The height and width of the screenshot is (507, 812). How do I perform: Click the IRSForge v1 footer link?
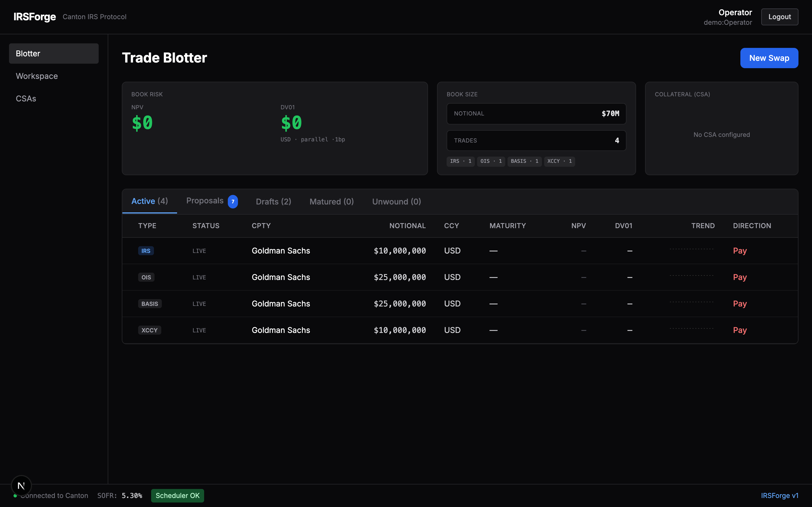779,496
